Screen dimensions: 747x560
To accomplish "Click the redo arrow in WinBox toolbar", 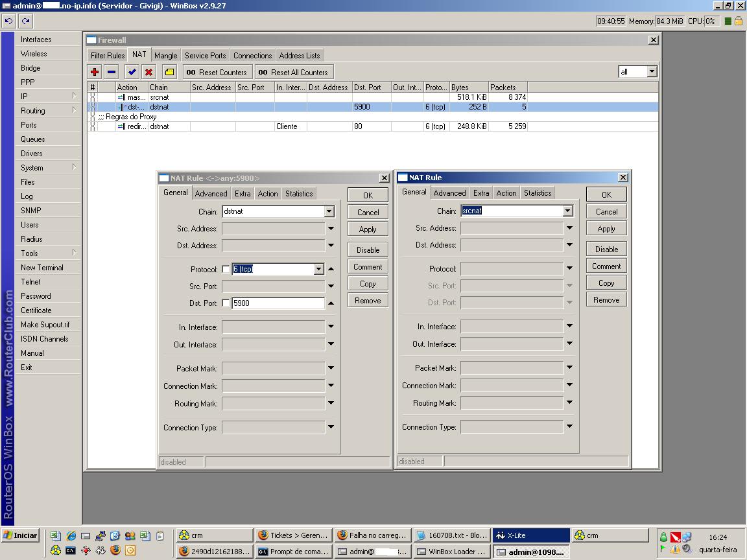I will point(26,21).
